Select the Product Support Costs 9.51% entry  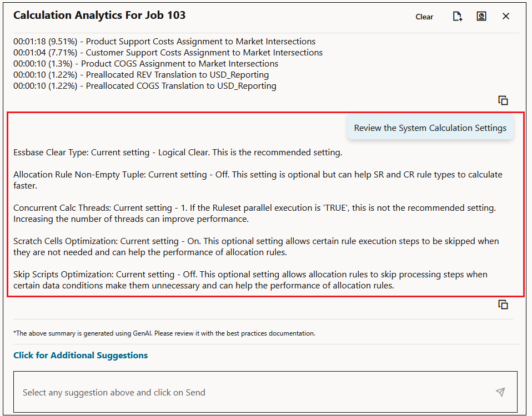tap(163, 41)
